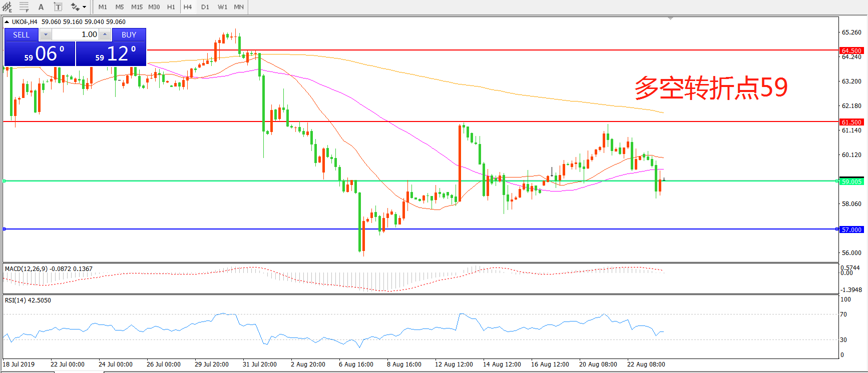This screenshot has height=373, width=868.
Task: Select the Text Label tool
Action: (x=58, y=7)
